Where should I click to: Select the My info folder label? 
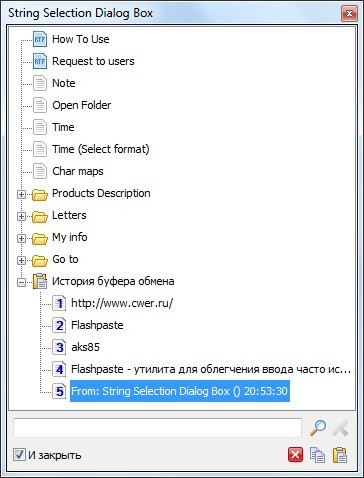click(x=70, y=237)
